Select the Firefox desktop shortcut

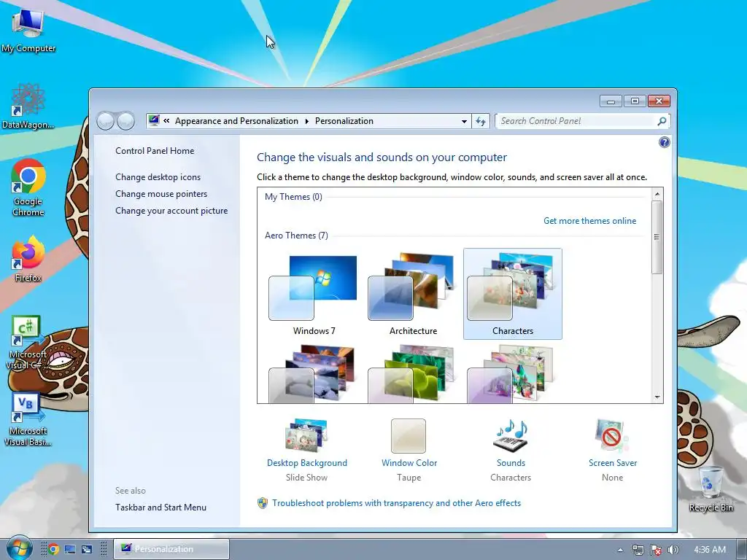click(28, 259)
